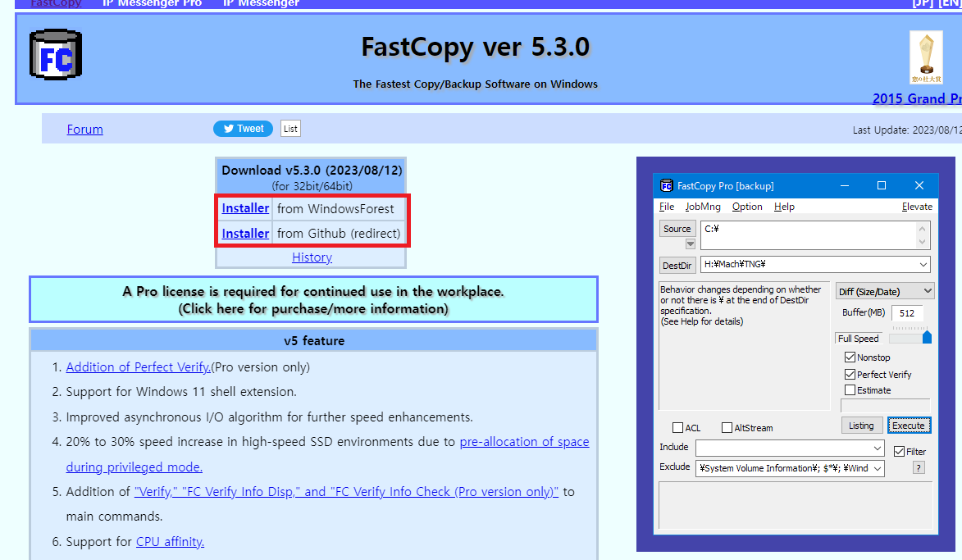This screenshot has height=560, width=962.
Task: Click the Source button
Action: point(677,229)
